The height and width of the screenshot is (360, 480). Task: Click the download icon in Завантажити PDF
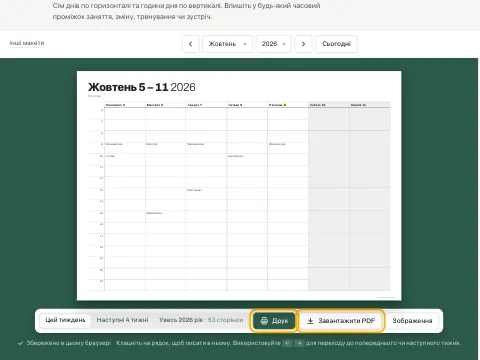(310, 321)
